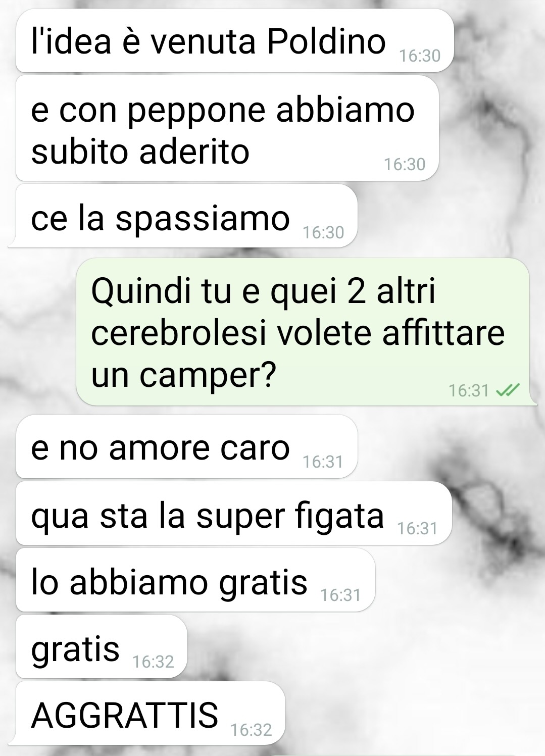Tap the green sent message about the camper

pyautogui.click(x=303, y=331)
